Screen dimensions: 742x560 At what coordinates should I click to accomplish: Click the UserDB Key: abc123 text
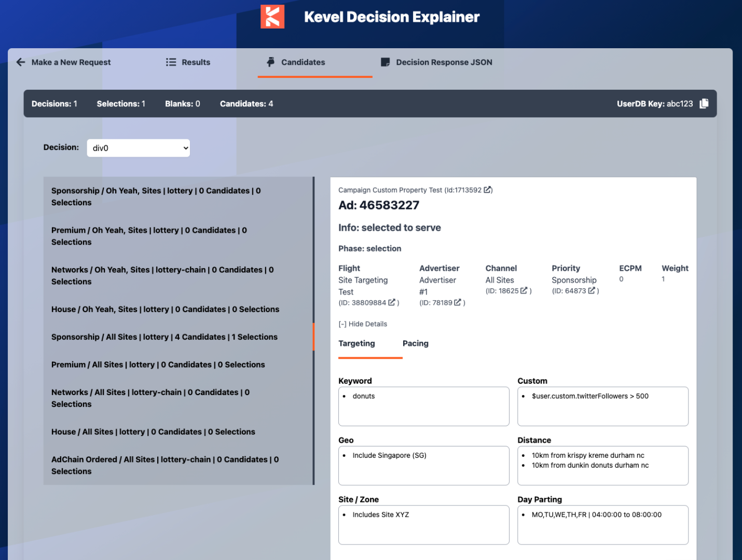(x=655, y=104)
